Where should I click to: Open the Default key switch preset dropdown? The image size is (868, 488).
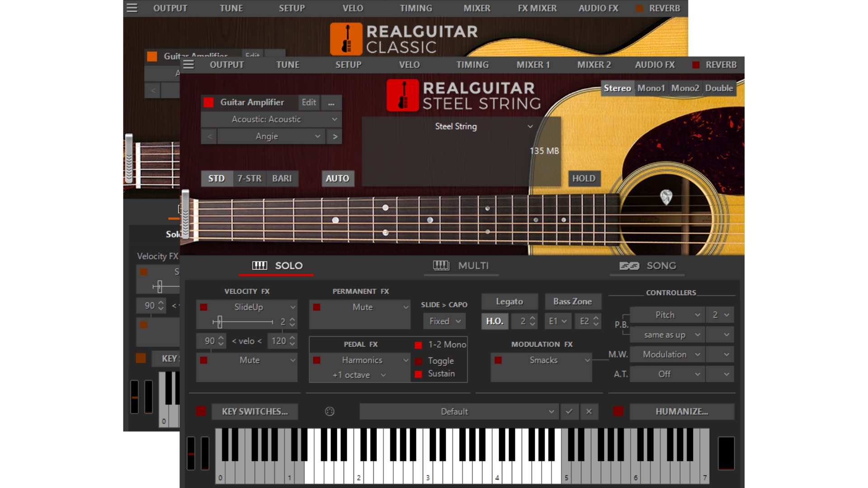[459, 411]
